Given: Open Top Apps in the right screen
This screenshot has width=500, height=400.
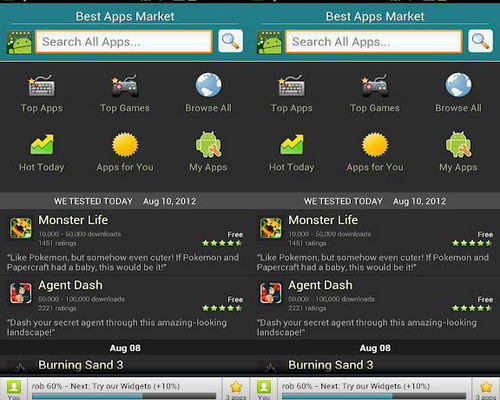Looking at the screenshot, I should [292, 93].
